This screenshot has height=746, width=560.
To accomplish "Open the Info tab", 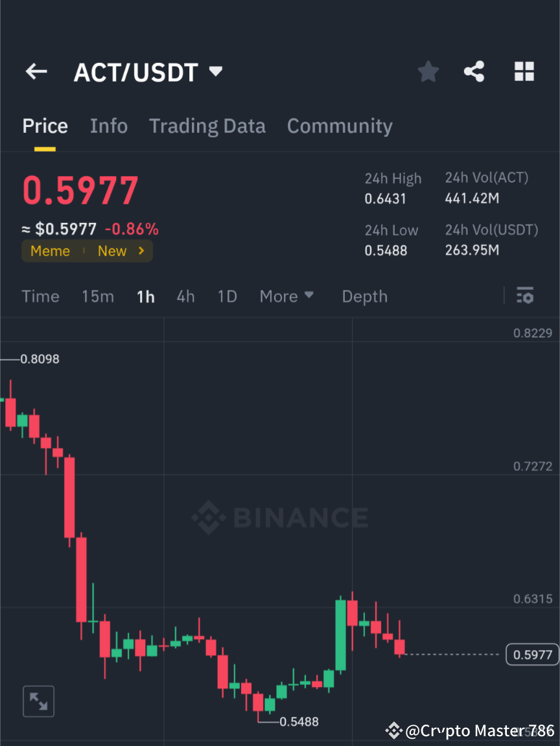I will (x=108, y=126).
